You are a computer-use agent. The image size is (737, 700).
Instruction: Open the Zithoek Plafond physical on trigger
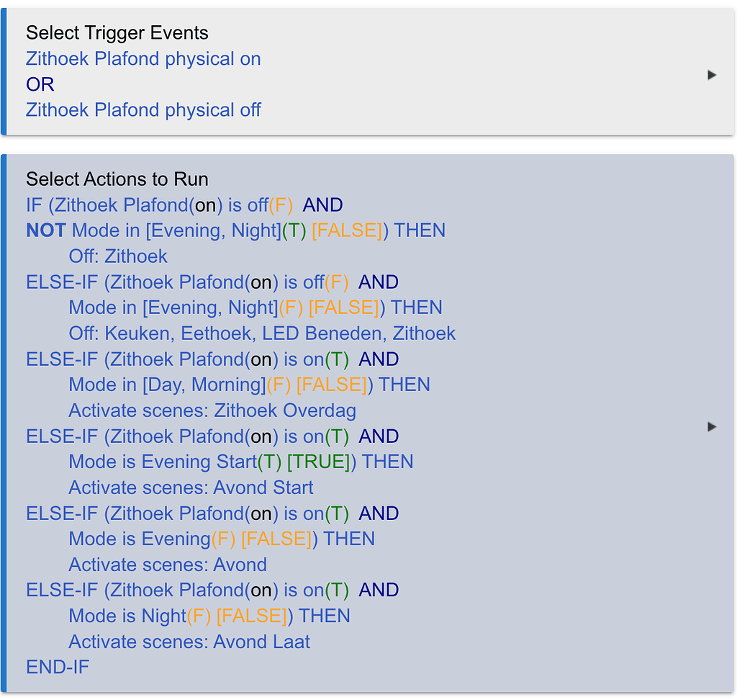tap(143, 58)
